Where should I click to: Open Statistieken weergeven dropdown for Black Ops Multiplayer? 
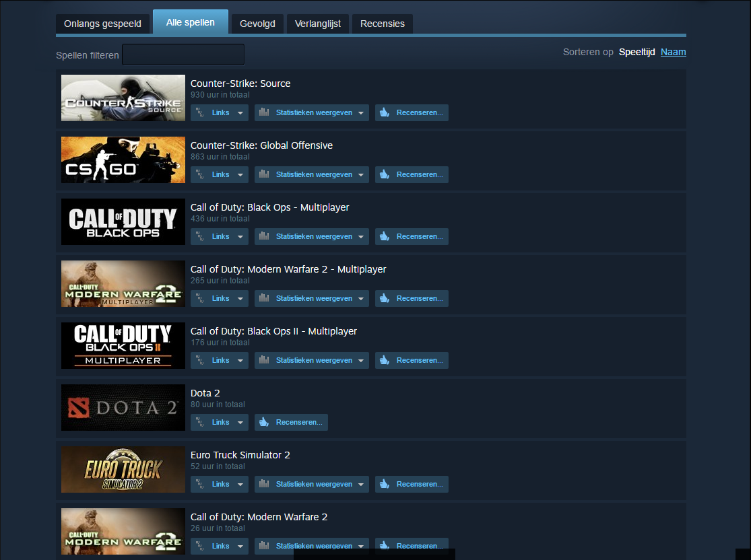361,237
